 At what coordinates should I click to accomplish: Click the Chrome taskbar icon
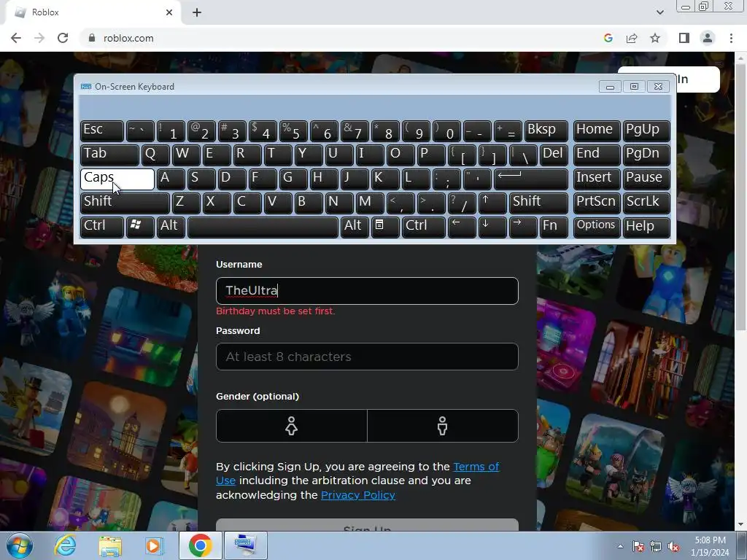[201, 545]
